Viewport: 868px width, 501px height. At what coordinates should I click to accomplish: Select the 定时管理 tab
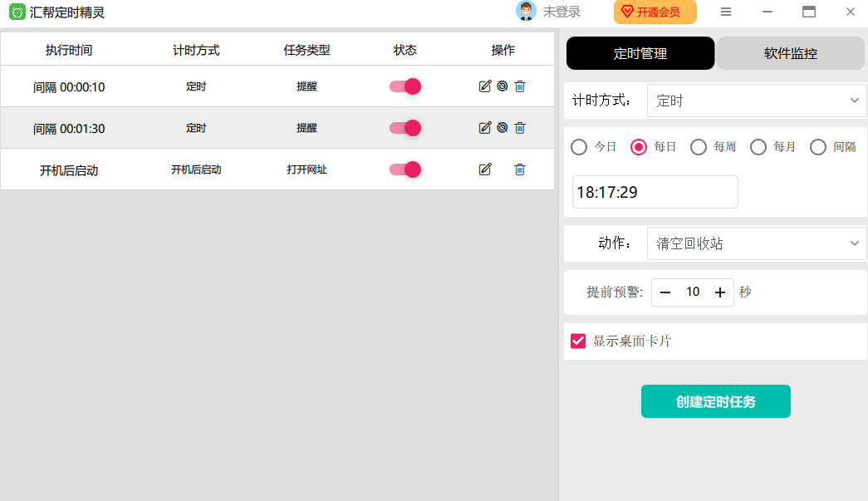[640, 54]
